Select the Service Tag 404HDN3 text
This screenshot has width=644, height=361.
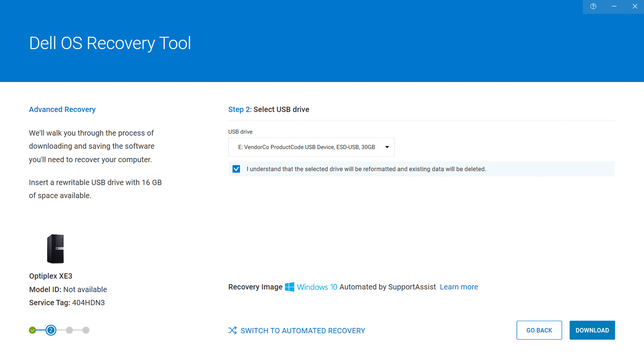tap(67, 303)
